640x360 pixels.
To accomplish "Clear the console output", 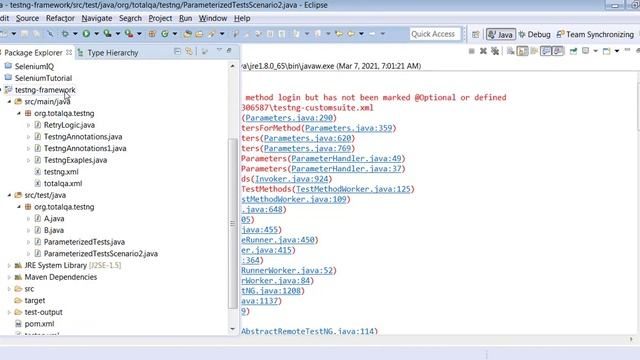I will point(511,51).
